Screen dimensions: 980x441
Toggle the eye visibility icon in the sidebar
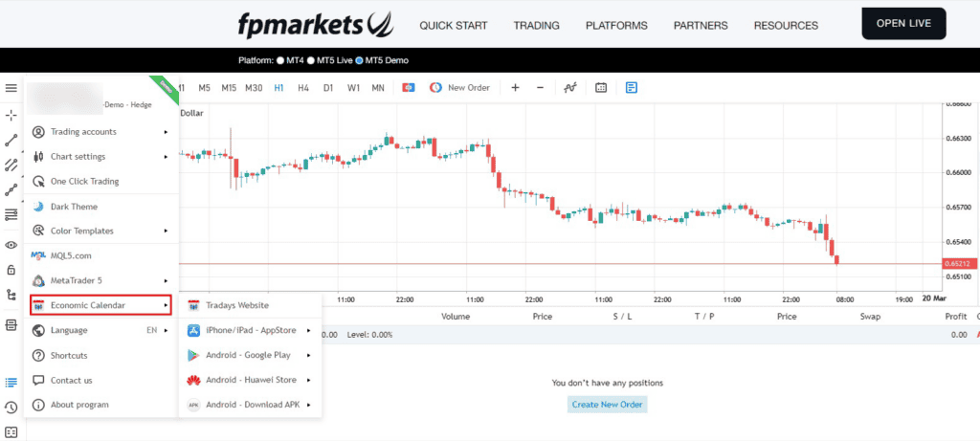[x=11, y=245]
